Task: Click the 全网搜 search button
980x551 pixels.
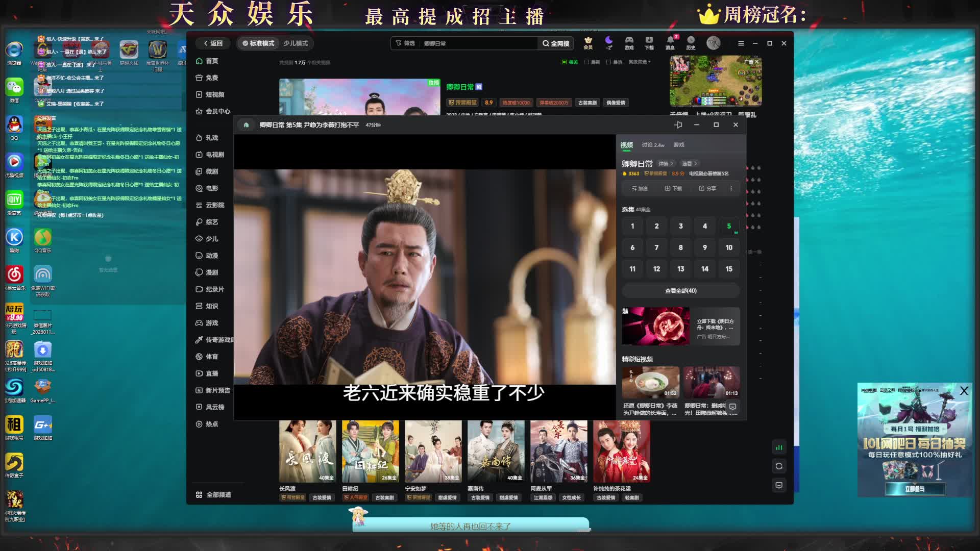Action: [x=556, y=43]
